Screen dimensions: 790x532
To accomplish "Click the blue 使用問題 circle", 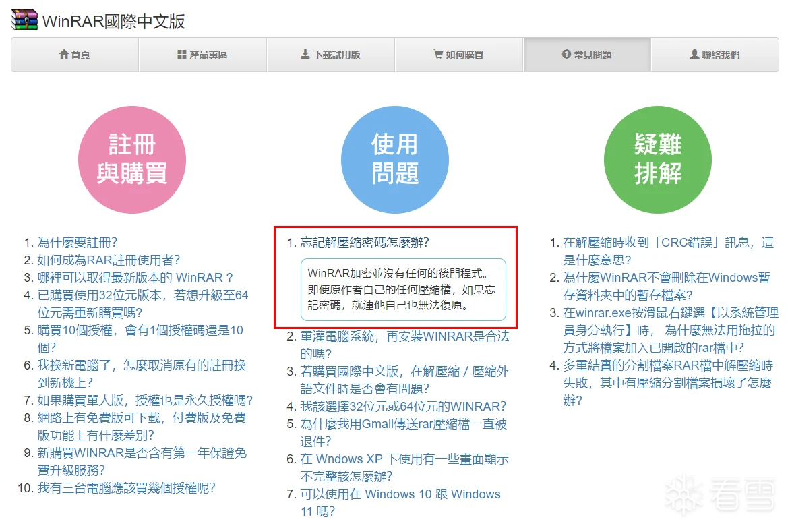I will point(395,160).
